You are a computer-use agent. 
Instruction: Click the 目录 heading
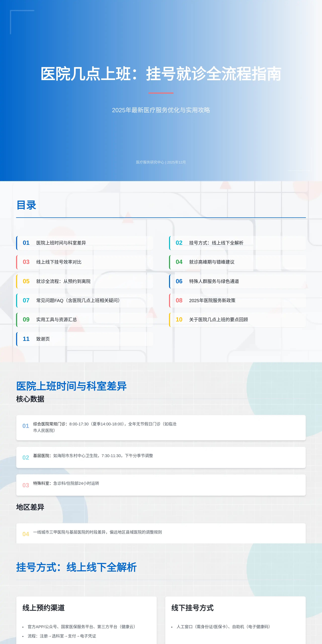coord(26,206)
